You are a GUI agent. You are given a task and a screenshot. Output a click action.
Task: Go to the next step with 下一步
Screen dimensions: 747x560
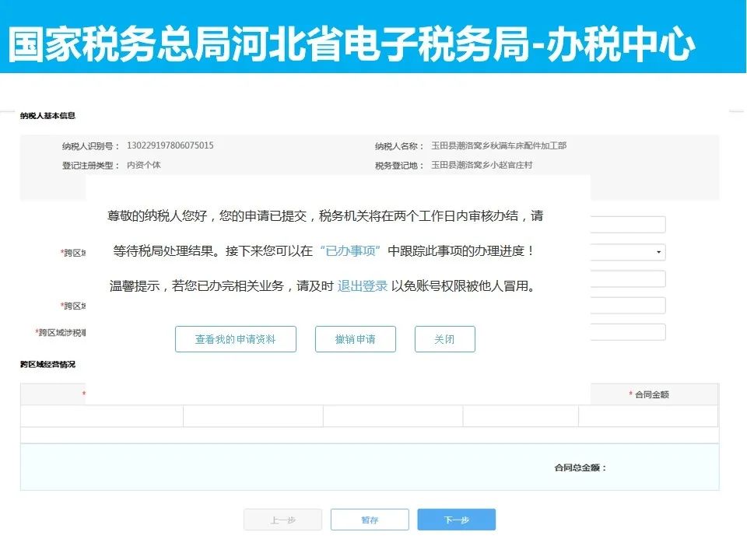[x=457, y=520]
